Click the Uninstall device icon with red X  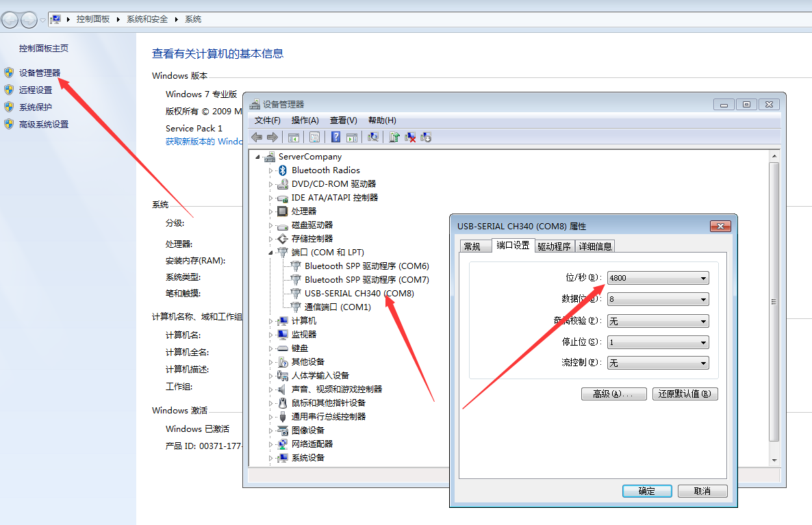(410, 137)
